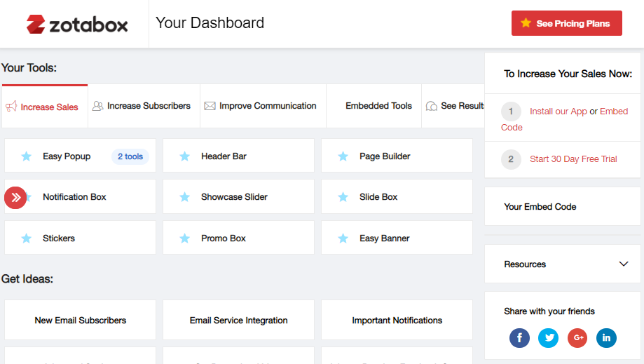Share on LinkedIn
644x364 pixels.
[x=607, y=338]
